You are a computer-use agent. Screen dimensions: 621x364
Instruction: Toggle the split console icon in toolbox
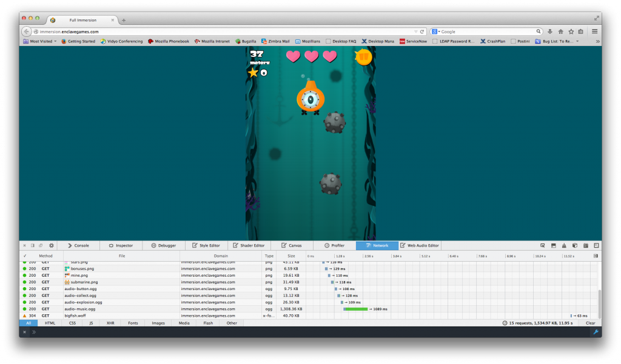[x=553, y=245]
